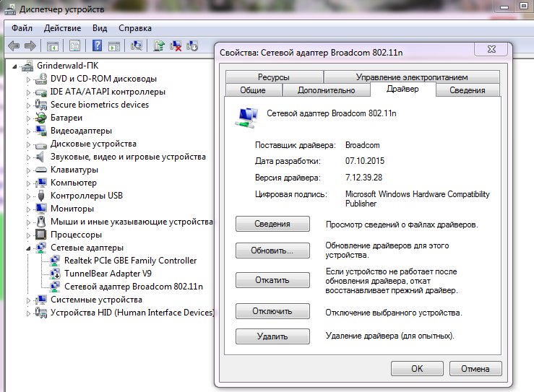Click the Обновить... button
Image resolution: width=534 pixels, height=392 pixels.
273,251
